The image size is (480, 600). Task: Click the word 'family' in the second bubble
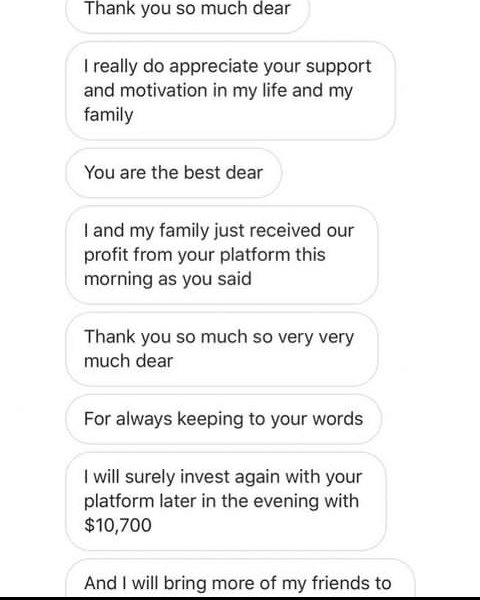coord(109,115)
